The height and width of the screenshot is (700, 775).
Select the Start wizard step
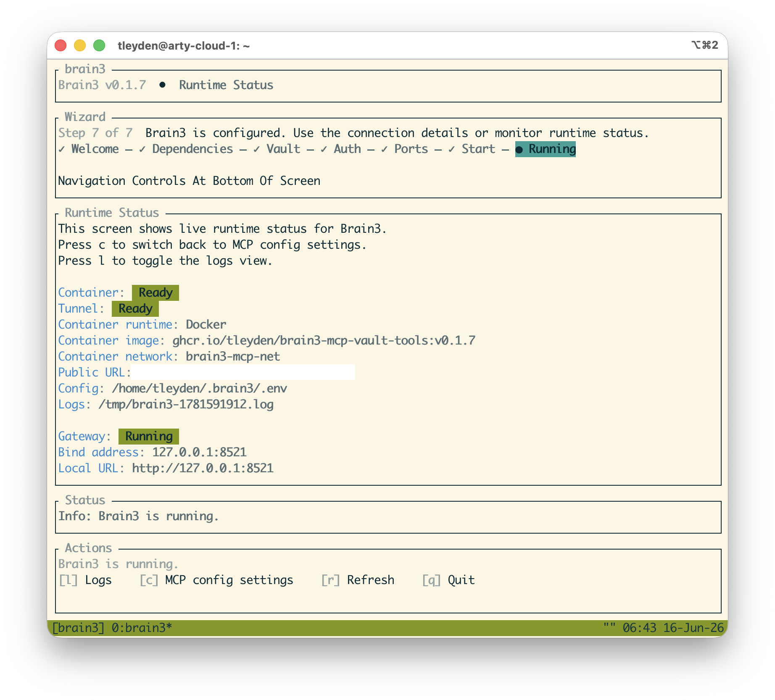(x=472, y=149)
